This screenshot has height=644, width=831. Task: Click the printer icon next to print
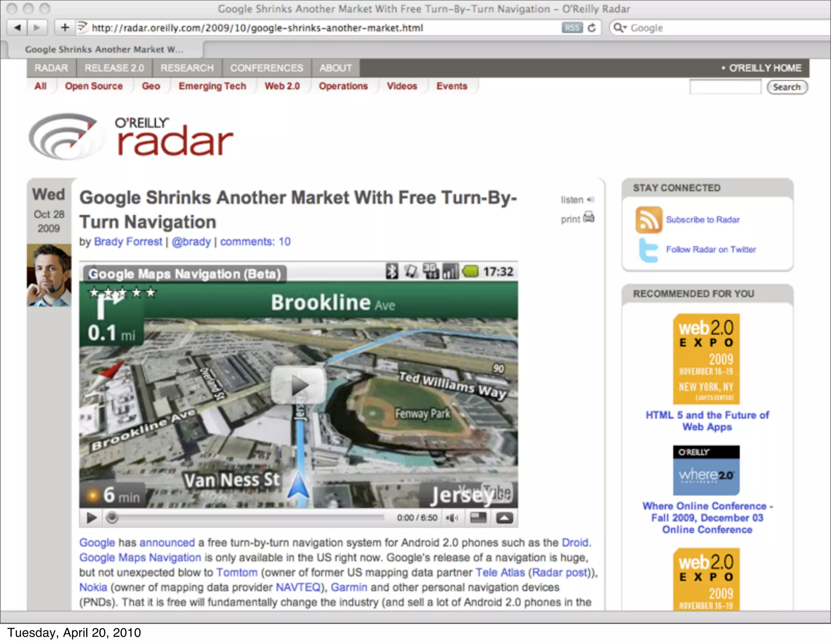point(589,218)
